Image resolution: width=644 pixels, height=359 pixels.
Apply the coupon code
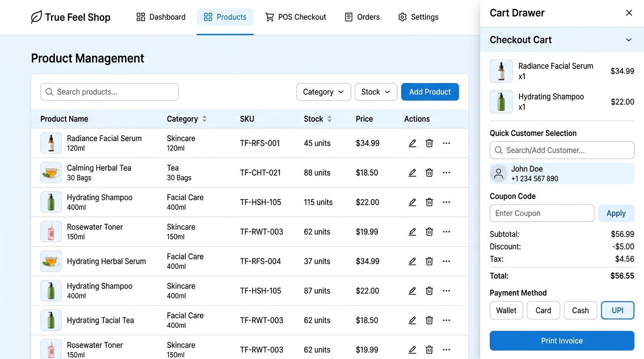[x=616, y=213]
